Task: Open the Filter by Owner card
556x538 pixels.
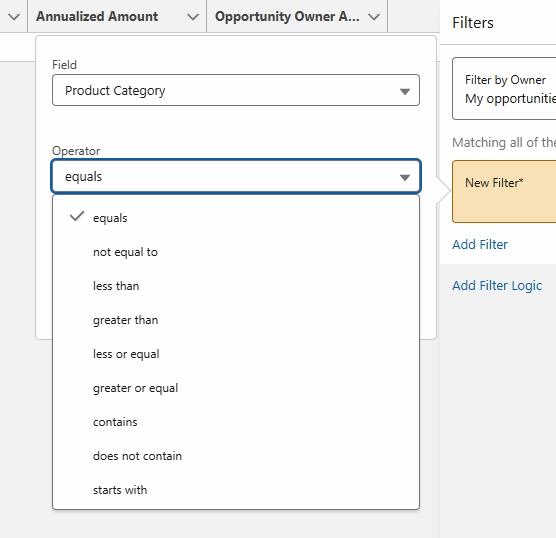Action: tap(504, 89)
